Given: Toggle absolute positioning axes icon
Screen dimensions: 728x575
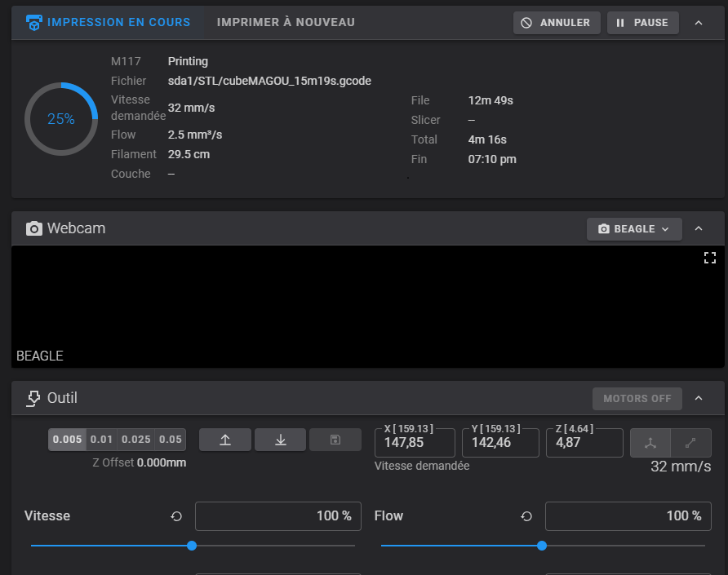Looking at the screenshot, I should (650, 443).
